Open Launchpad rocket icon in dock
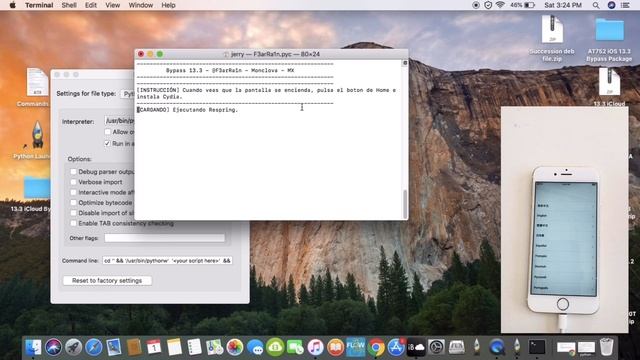The image size is (640, 360). (73, 347)
